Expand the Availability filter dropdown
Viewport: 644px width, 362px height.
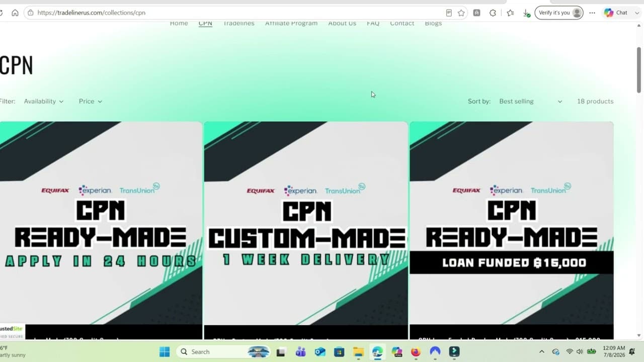[44, 101]
